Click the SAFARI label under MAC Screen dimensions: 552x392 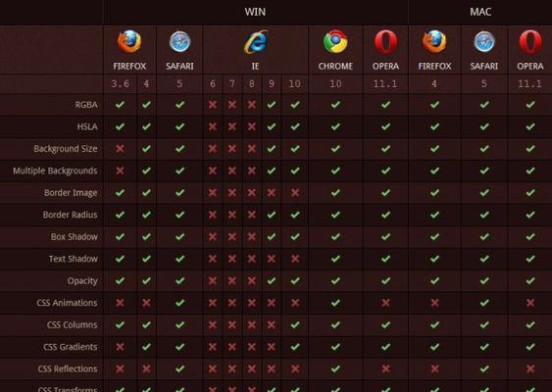click(484, 67)
